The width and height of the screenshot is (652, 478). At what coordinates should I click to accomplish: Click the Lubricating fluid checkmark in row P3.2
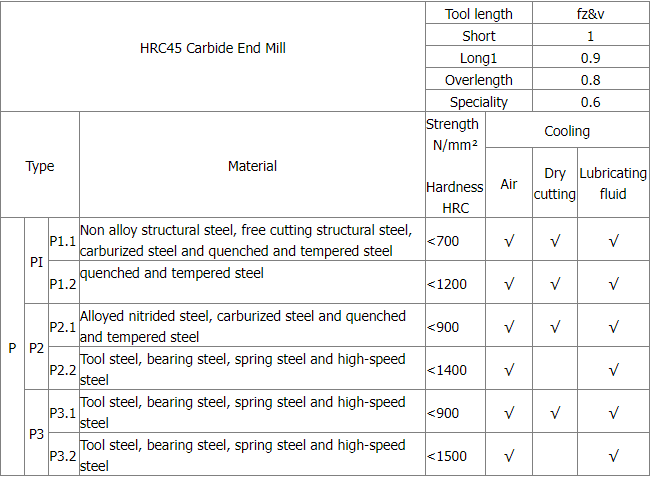tap(613, 456)
